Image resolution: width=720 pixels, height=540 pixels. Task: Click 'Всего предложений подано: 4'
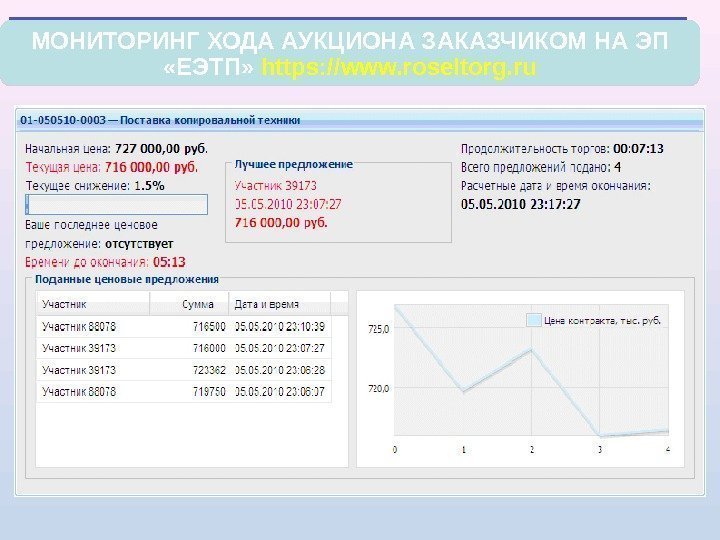(x=541, y=167)
